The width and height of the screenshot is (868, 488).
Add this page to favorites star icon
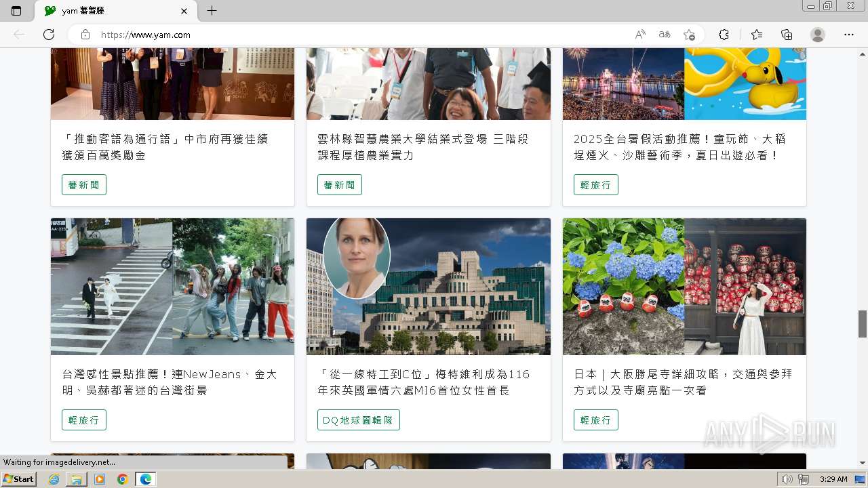tap(689, 35)
